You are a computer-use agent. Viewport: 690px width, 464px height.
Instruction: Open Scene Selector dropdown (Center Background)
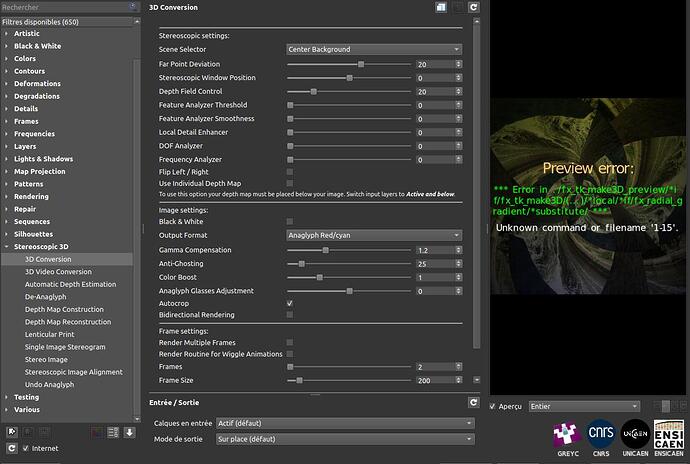(374, 49)
